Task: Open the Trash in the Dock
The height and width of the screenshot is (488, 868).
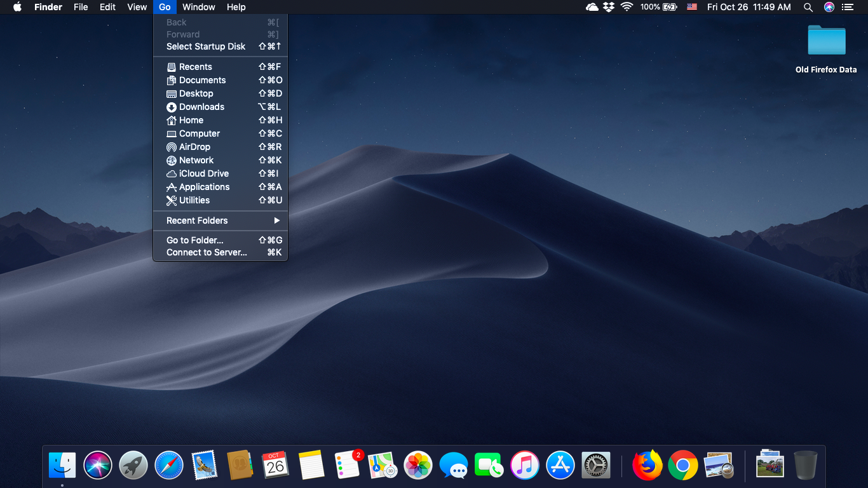Action: pyautogui.click(x=805, y=466)
